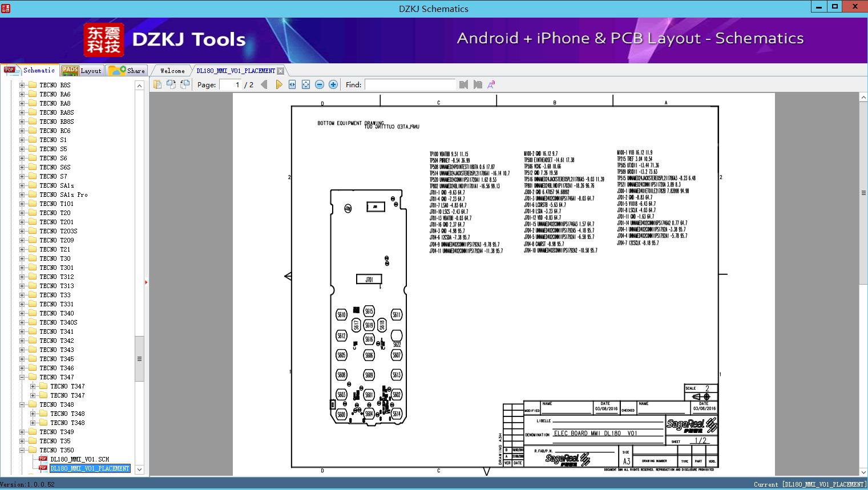The width and height of the screenshot is (868, 490).
Task: Collapse the TECNO T350 folder node
Action: [x=22, y=450]
